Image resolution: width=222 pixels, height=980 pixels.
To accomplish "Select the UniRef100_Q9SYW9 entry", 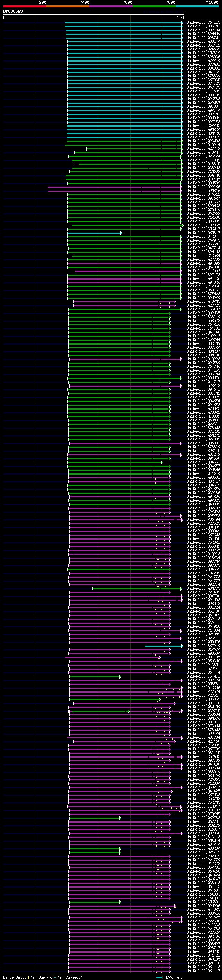I will pos(203,940).
